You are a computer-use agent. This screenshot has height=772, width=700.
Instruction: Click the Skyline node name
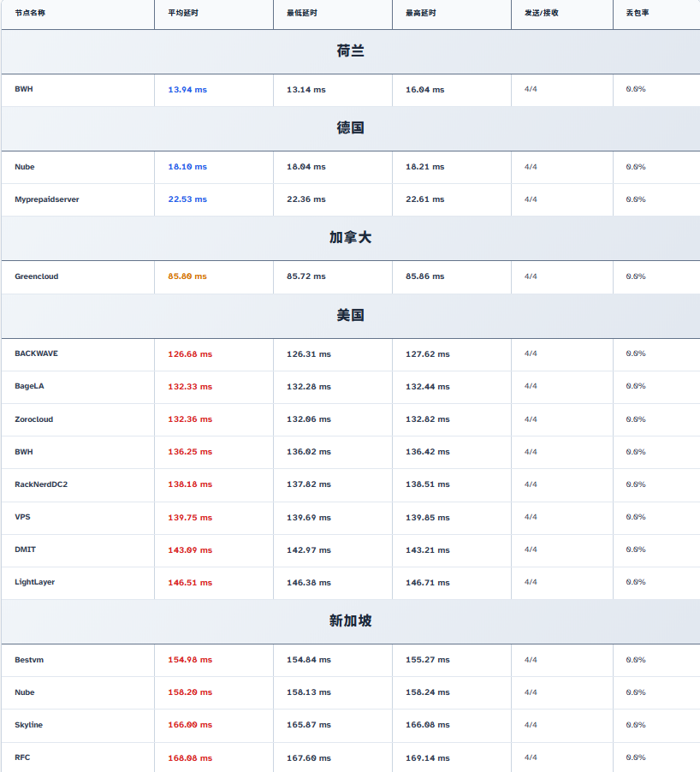(28, 725)
